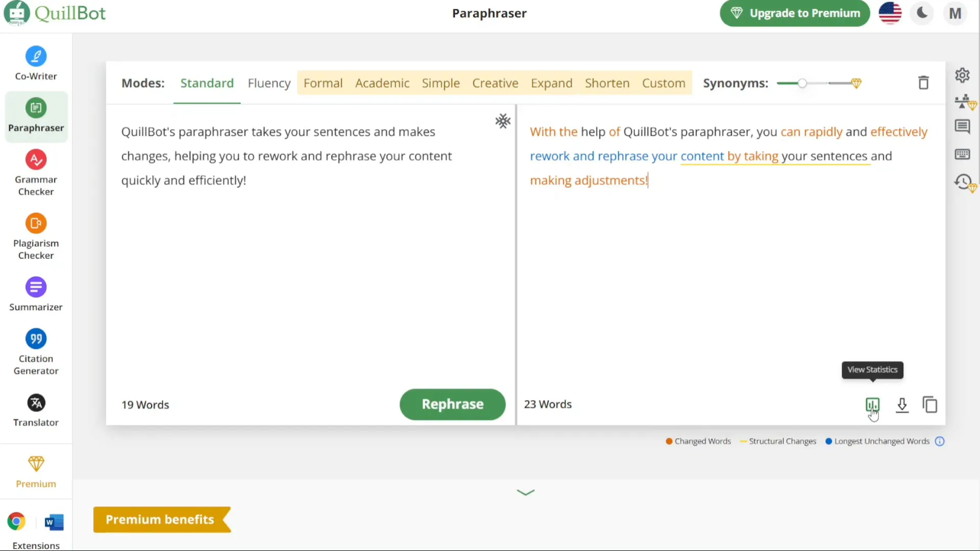Click the QuillBot logo
980x551 pixels.
tap(55, 13)
